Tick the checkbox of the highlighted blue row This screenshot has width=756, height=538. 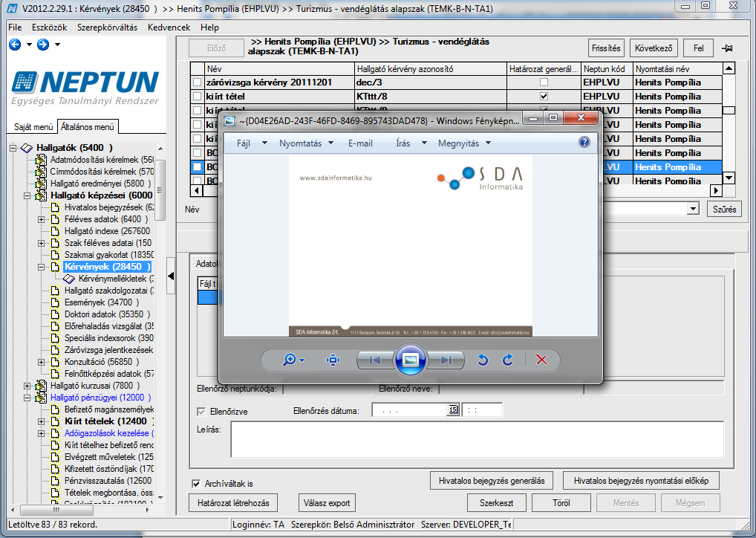coord(198,167)
